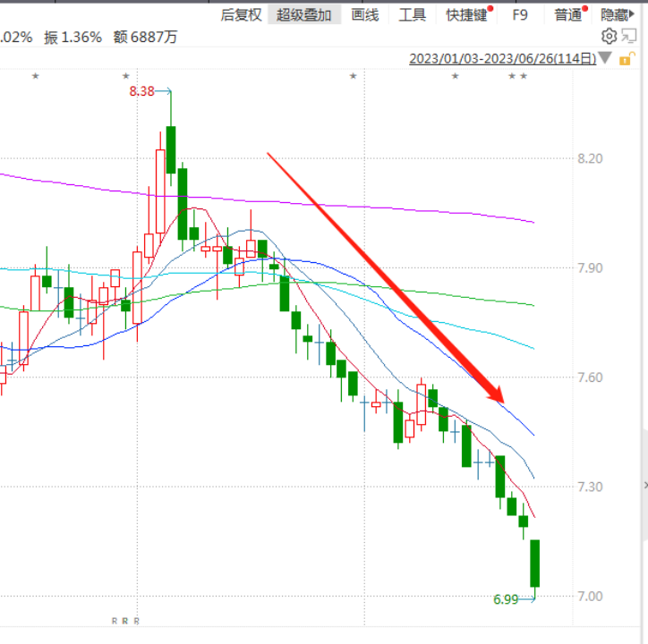Click the 7.00 price axis label

[590, 597]
